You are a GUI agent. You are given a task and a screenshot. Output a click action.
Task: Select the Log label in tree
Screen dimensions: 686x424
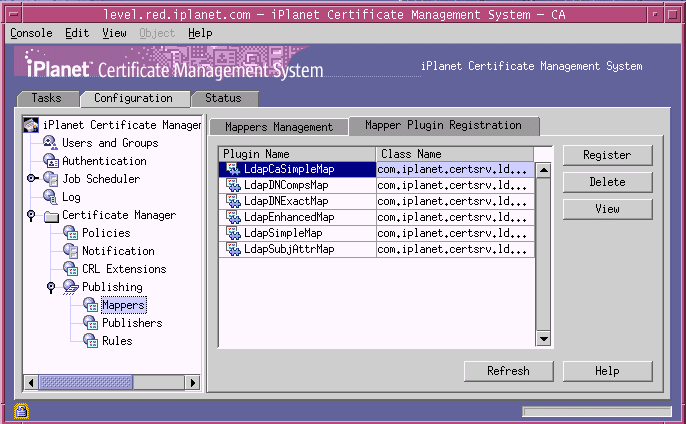click(71, 197)
